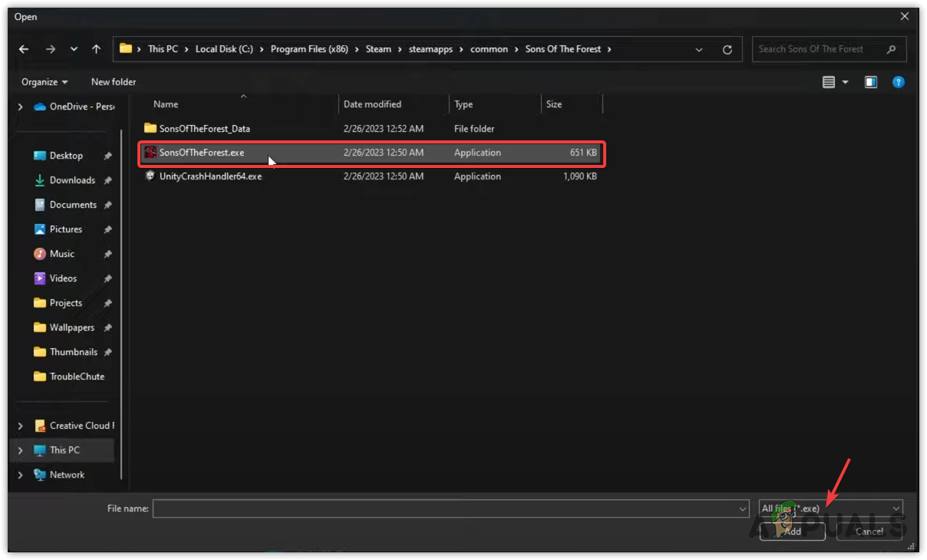Viewport: 927px width, 560px height.
Task: Open the Recent locations dropdown chevron
Action: [74, 49]
